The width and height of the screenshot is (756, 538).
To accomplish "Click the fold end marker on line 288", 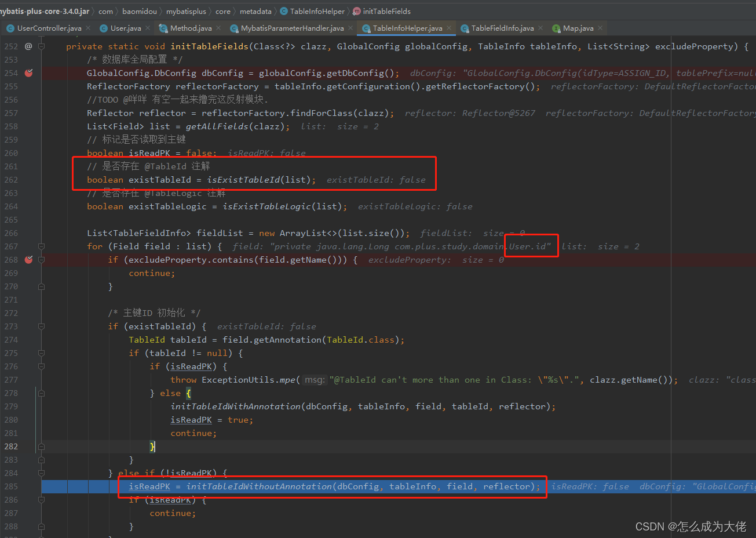I will [x=42, y=526].
